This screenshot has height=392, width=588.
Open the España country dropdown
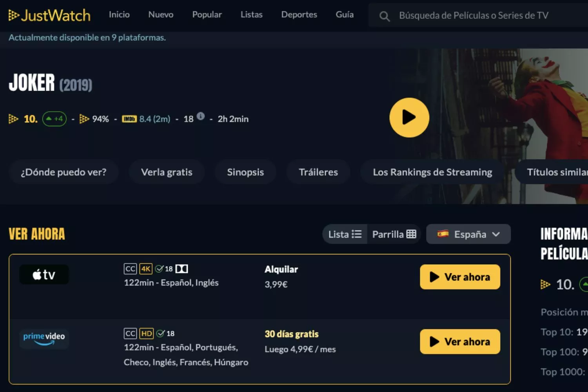[468, 234]
